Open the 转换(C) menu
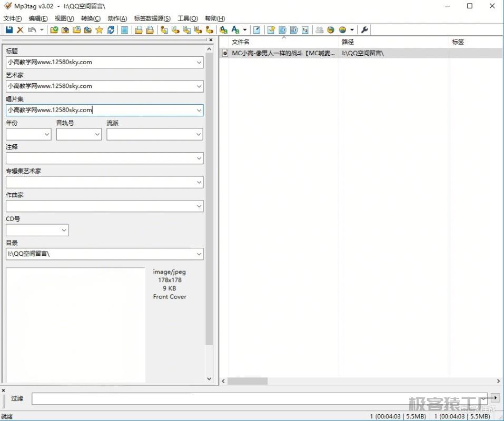The height and width of the screenshot is (421, 504). (91, 18)
